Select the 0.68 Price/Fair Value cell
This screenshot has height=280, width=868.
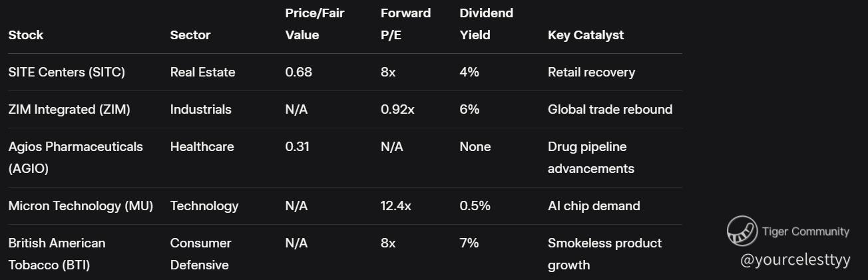click(298, 72)
